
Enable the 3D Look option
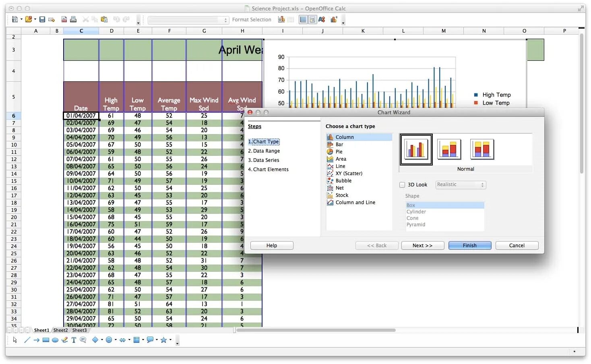point(402,184)
